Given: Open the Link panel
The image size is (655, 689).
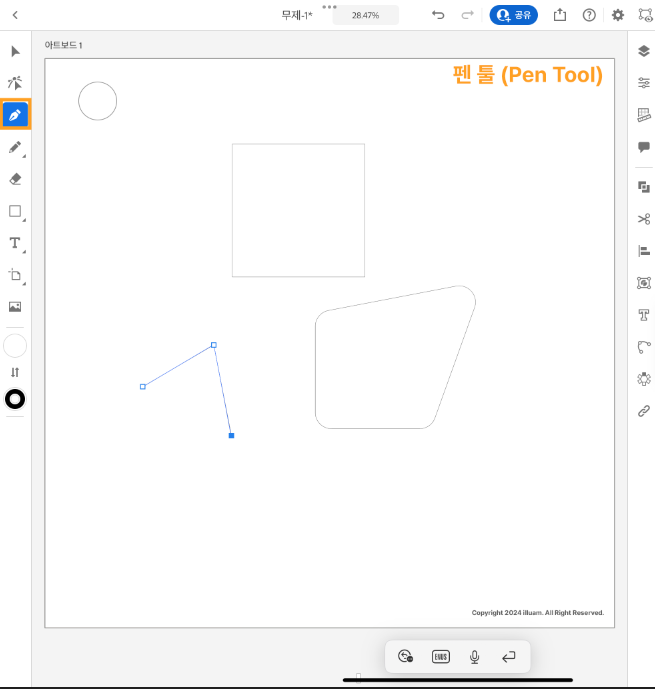Looking at the screenshot, I should click(x=644, y=411).
